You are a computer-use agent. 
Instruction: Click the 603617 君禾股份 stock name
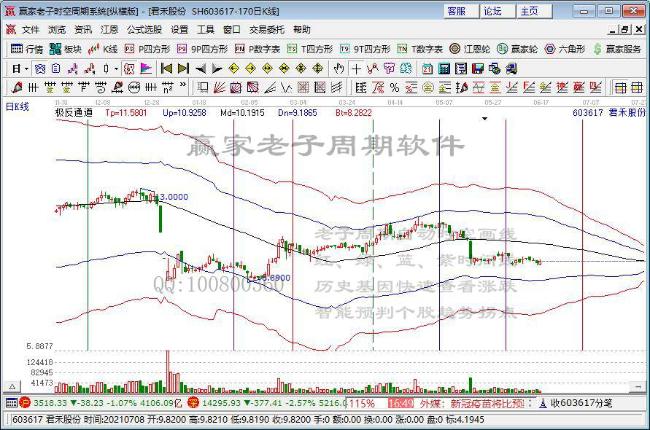[x=609, y=112]
